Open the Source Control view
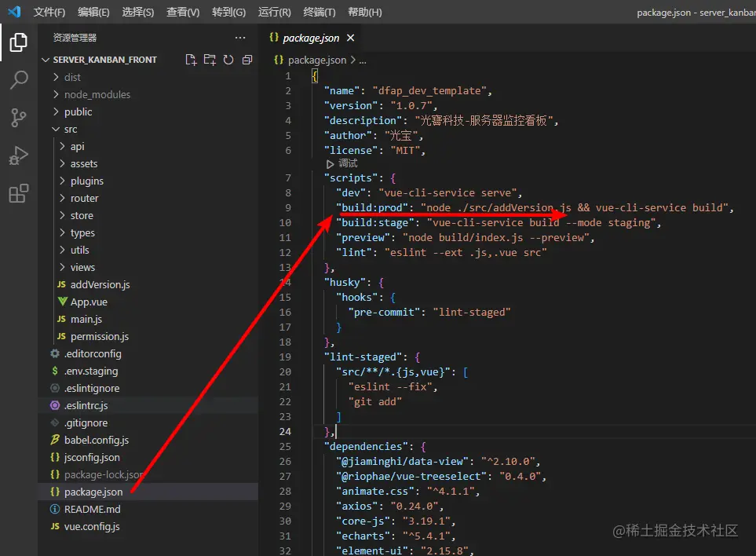The image size is (756, 556). tap(18, 117)
